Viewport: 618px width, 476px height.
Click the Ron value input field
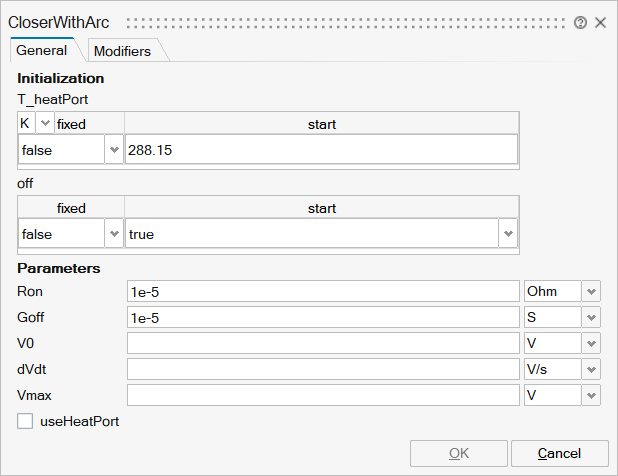[x=323, y=291]
